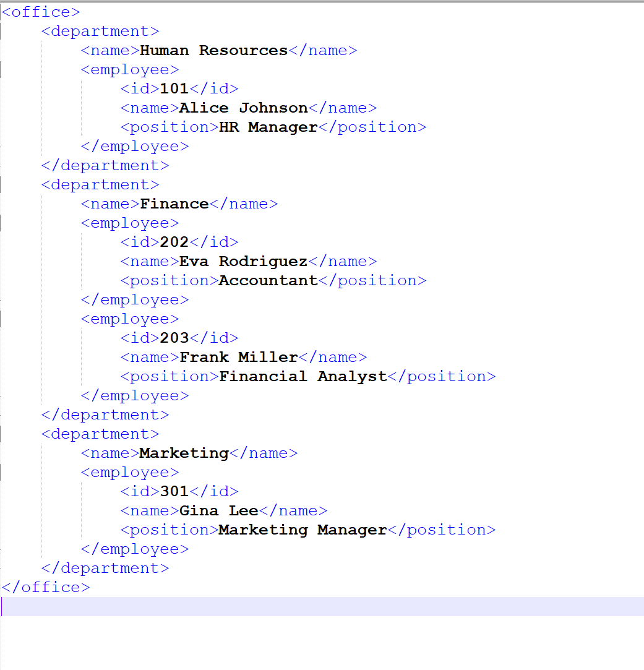The width and height of the screenshot is (644, 670).
Task: Click the name Frank Miller
Action: point(237,357)
